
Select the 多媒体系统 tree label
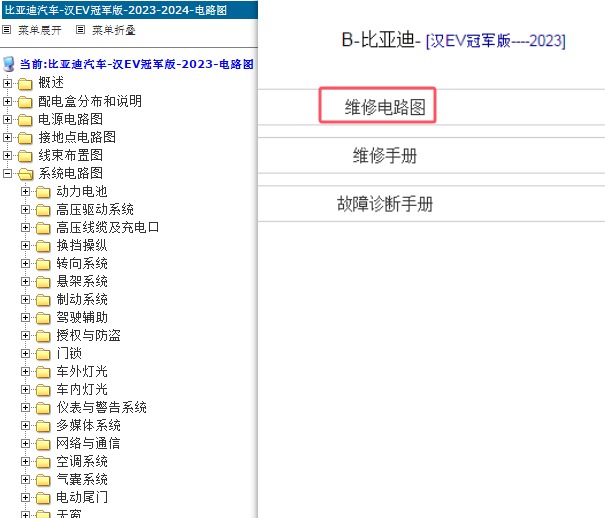point(88,425)
